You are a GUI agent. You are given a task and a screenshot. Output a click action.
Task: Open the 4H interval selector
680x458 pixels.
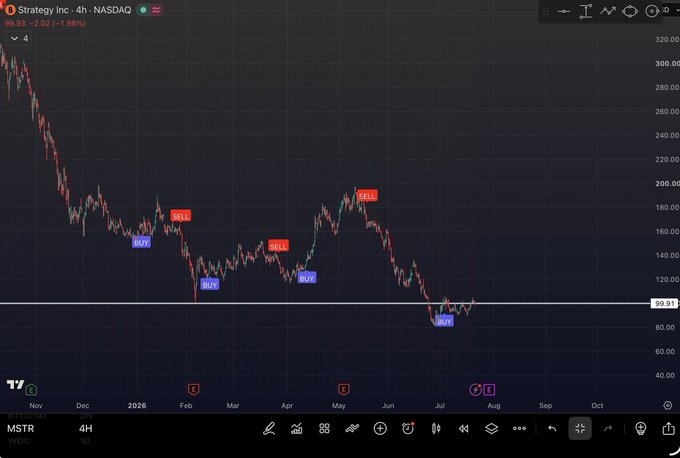point(85,429)
